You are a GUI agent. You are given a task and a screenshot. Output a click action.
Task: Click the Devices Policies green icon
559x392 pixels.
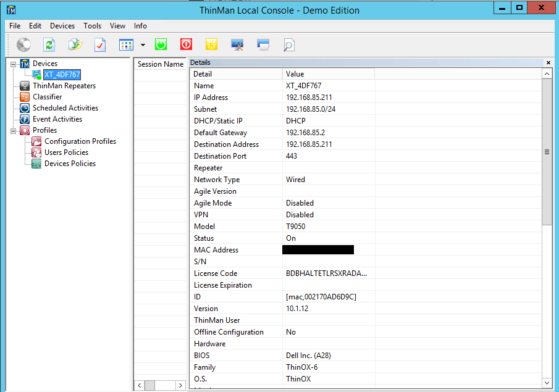click(x=36, y=164)
